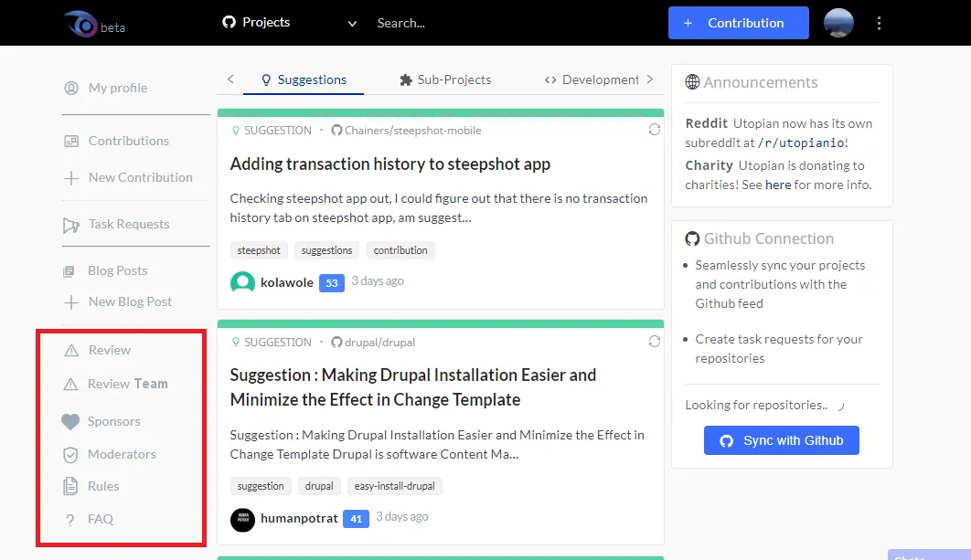Select the suggestions tag

click(x=326, y=250)
